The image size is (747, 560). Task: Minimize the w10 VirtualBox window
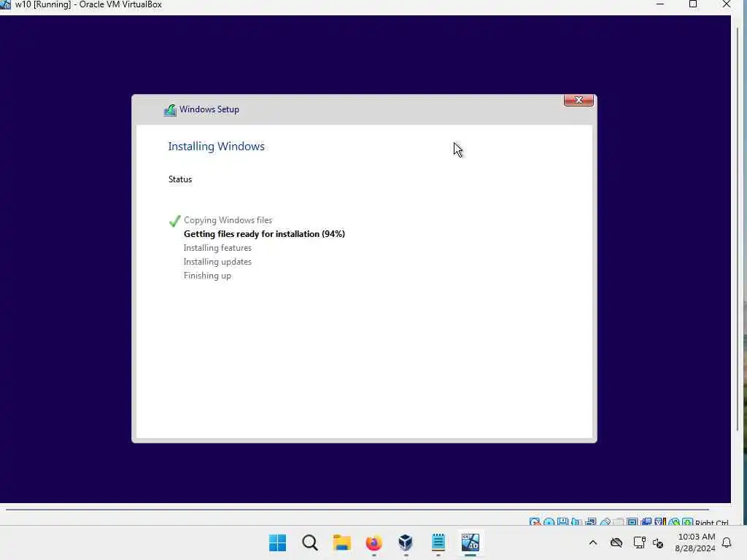pos(659,4)
